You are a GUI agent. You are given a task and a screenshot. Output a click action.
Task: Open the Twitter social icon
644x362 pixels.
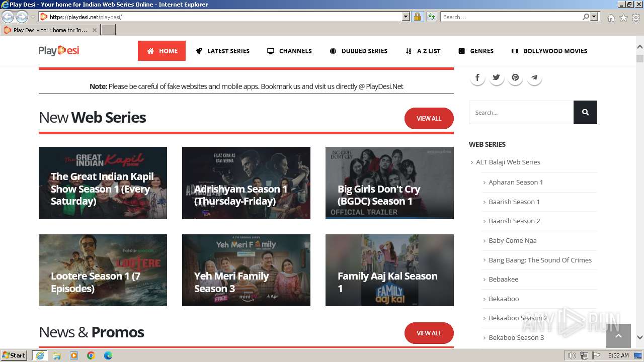pyautogui.click(x=497, y=77)
